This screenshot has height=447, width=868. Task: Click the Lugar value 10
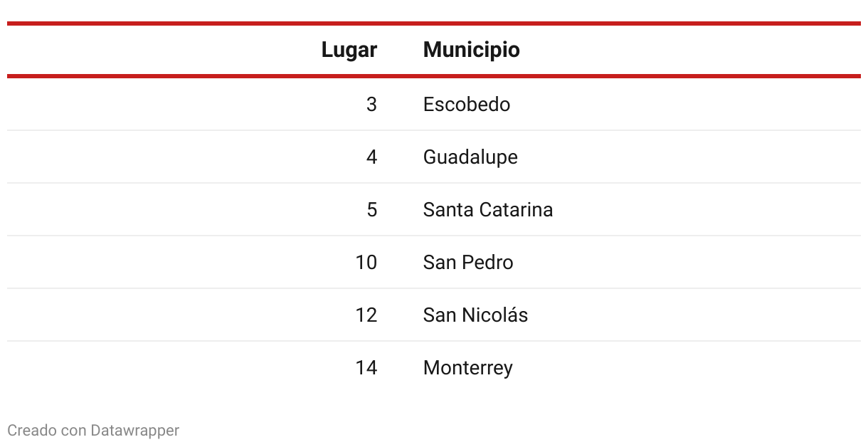click(x=366, y=263)
